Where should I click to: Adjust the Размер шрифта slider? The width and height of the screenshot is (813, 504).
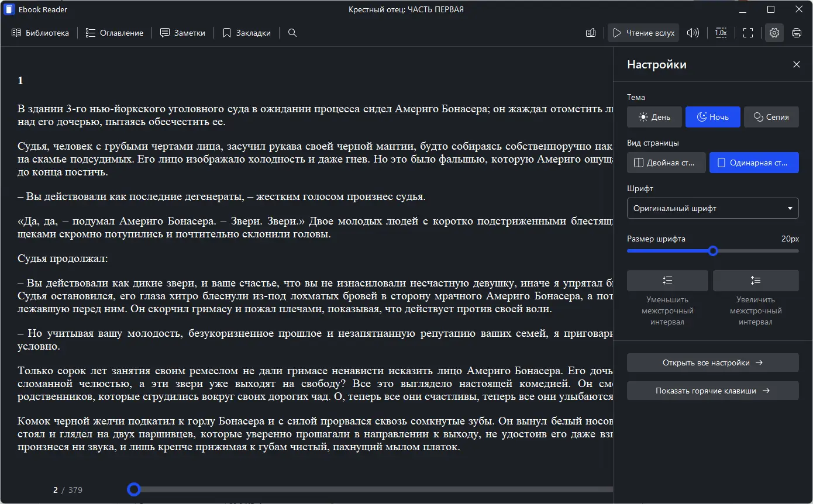712,250
